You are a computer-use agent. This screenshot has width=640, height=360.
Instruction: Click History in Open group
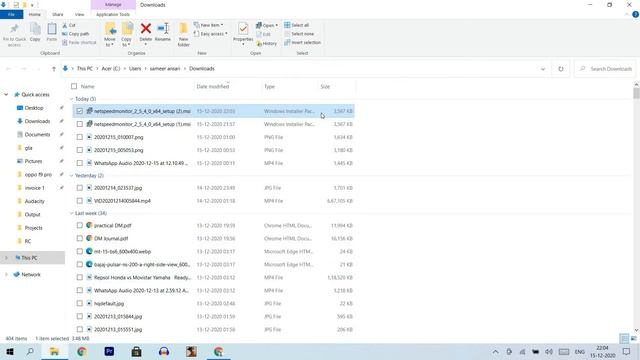(267, 43)
